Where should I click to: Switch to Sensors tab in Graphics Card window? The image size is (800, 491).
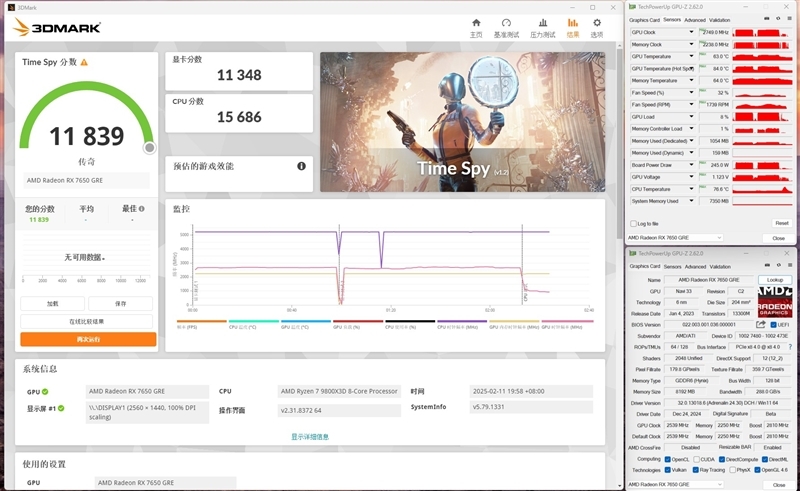672,266
